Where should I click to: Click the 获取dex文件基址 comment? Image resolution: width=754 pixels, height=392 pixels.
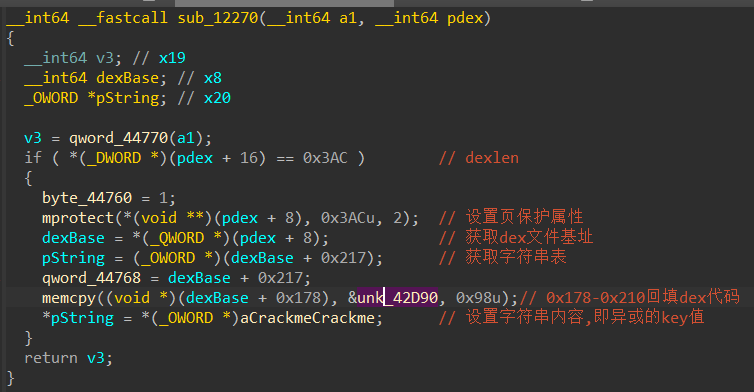point(529,237)
